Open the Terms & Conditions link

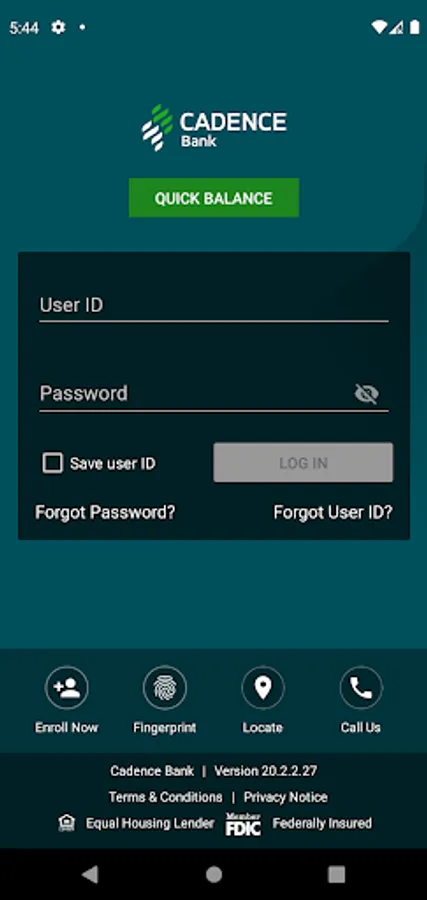(x=165, y=797)
